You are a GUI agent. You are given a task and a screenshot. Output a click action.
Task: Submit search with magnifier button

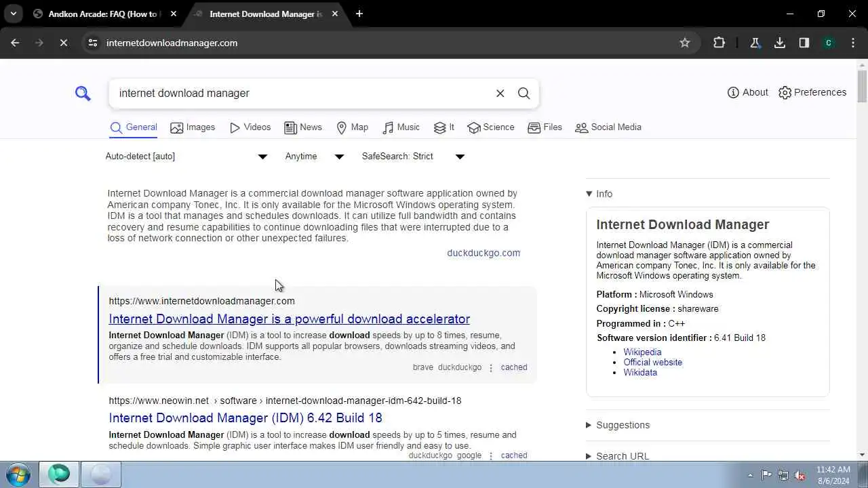pyautogui.click(x=524, y=94)
